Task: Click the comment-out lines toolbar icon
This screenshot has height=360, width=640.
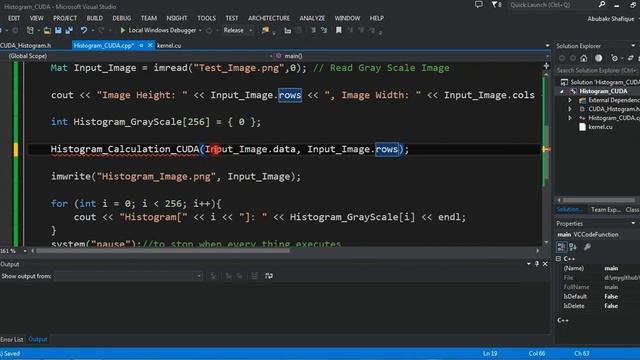Action: (313, 30)
